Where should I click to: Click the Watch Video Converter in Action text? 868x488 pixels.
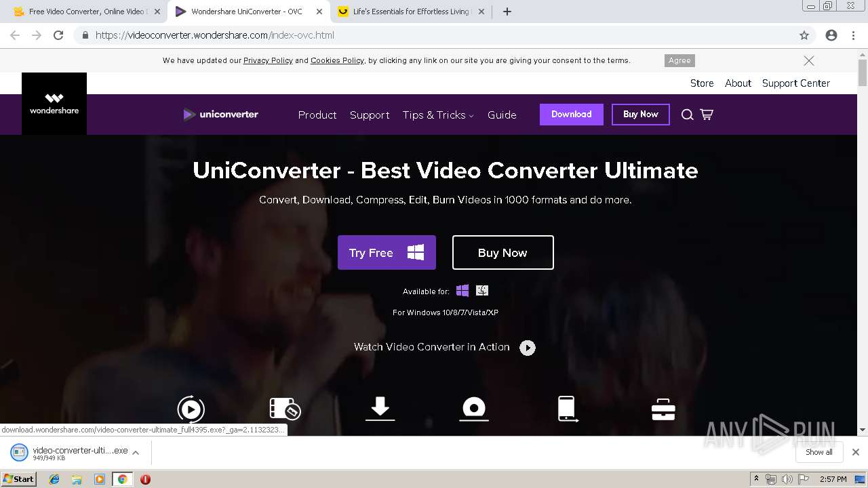(432, 347)
